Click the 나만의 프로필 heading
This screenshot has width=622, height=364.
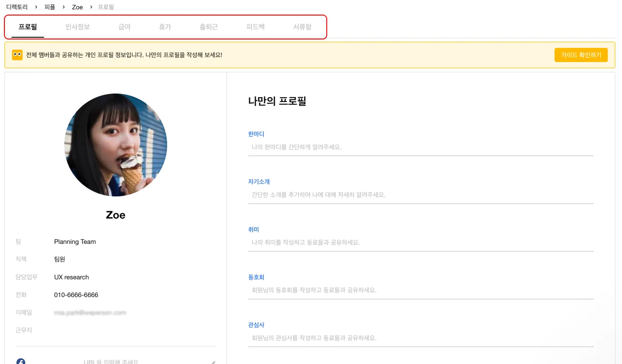[x=277, y=101]
